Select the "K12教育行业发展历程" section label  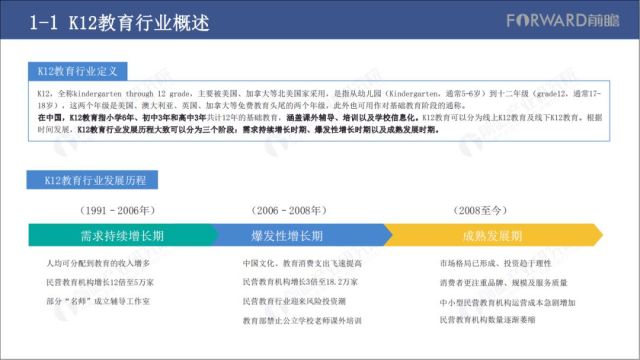coord(92,180)
